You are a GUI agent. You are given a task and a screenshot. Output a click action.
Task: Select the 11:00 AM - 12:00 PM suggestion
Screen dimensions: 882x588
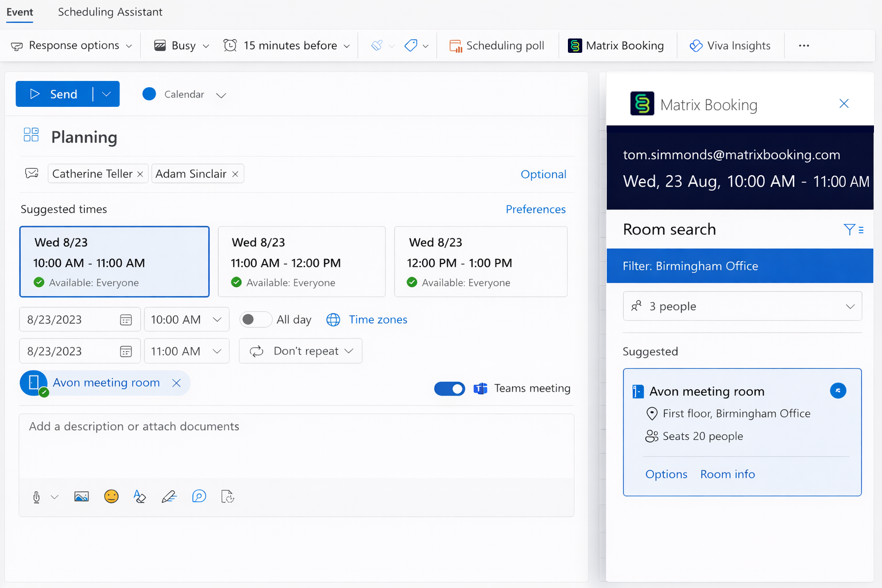(x=301, y=262)
